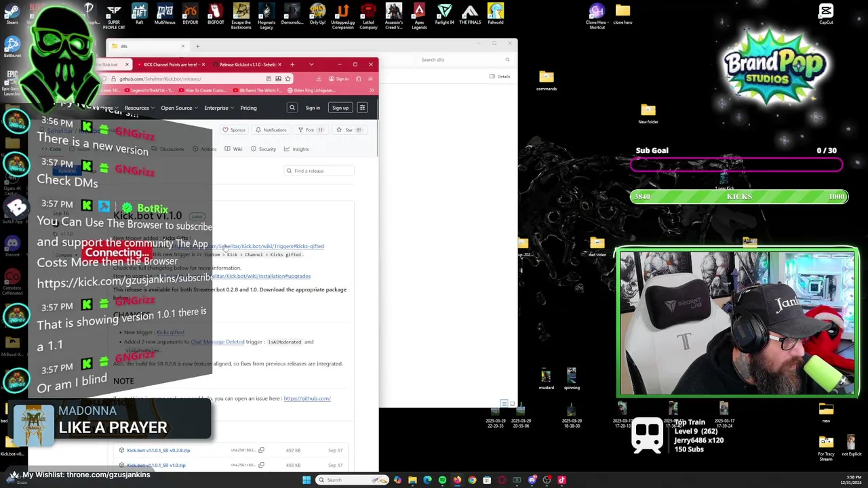Image resolution: width=868 pixels, height=488 pixels.
Task: Click the repository Notifications button
Action: (271, 130)
